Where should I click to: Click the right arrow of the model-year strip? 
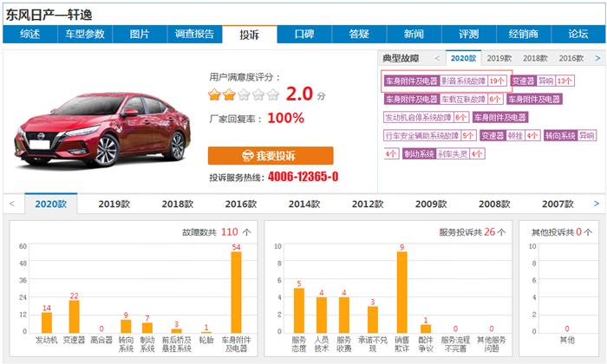[x=597, y=204]
